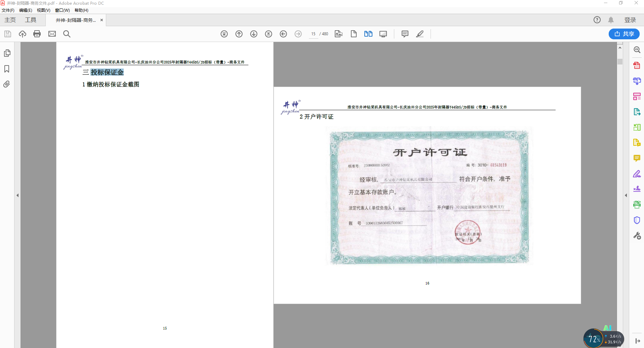Jump to the first page
Image resolution: width=644 pixels, height=348 pixels.
[x=224, y=34]
